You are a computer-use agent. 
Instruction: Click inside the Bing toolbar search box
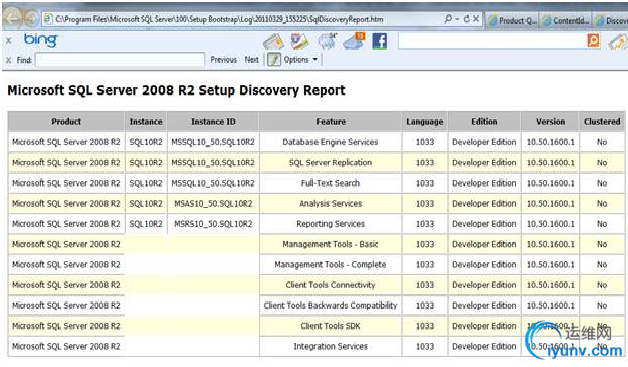click(492, 40)
